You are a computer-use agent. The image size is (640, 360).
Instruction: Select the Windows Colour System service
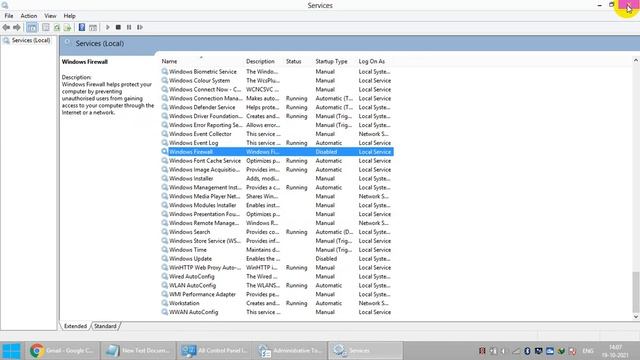coord(277,80)
